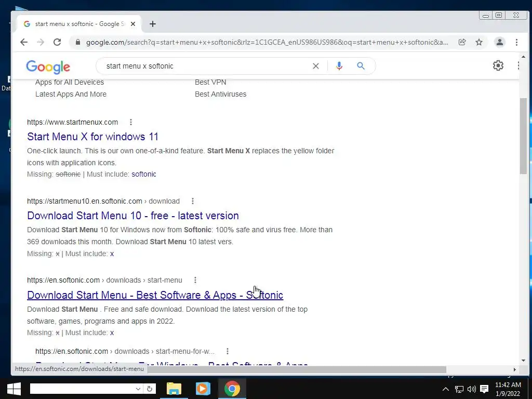Open the 'Apps for All Deveices' sitelink
The image size is (532, 399).
click(x=70, y=82)
